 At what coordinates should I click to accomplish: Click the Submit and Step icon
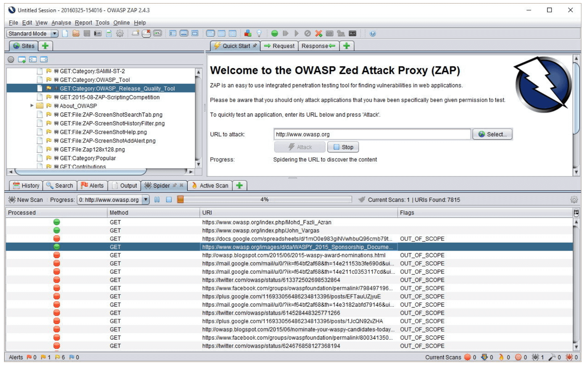tap(286, 33)
